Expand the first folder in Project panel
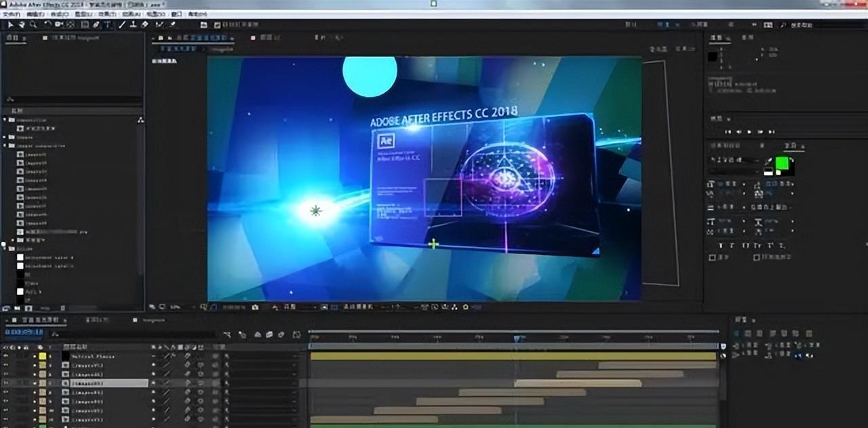The image size is (868, 428). (5, 119)
